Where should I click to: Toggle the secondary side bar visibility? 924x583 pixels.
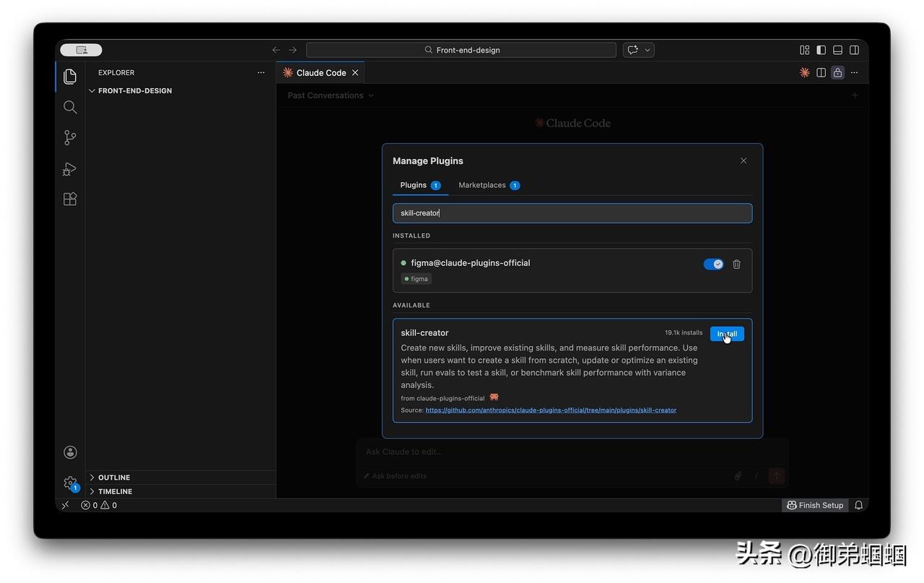854,50
